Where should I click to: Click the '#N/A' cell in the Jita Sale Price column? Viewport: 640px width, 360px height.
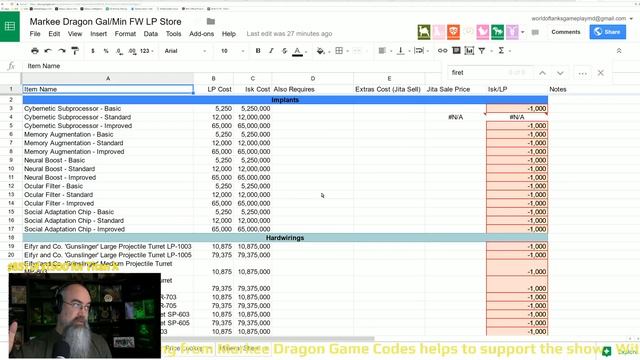click(456, 117)
